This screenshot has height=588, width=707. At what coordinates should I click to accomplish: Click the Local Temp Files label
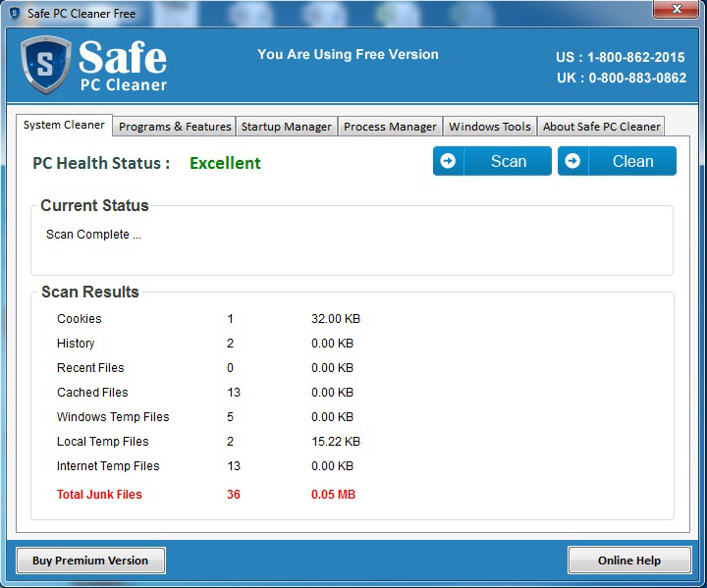pos(103,442)
